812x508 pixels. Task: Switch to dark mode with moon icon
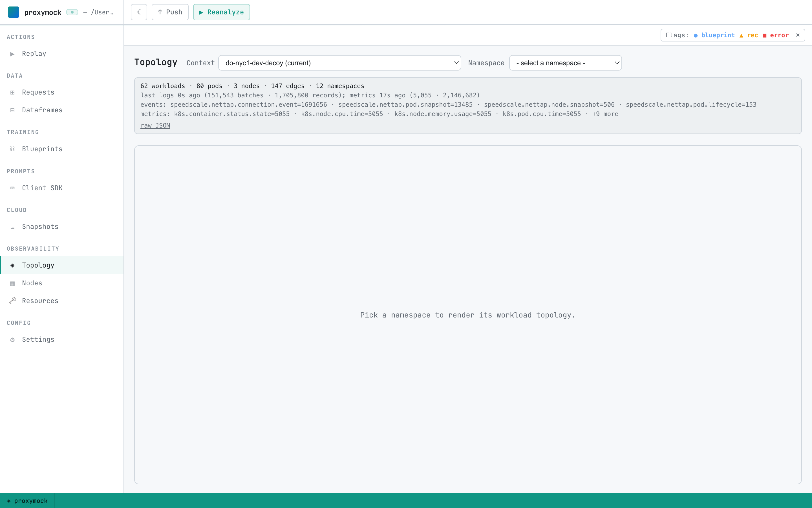[x=139, y=12]
